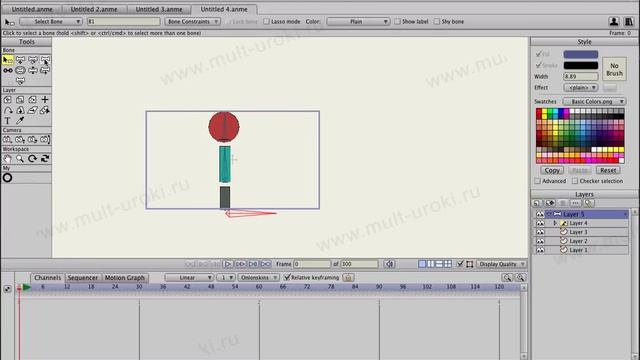Image resolution: width=640 pixels, height=360 pixels.
Task: Click the New Layer icon in Layers
Action: point(537,203)
